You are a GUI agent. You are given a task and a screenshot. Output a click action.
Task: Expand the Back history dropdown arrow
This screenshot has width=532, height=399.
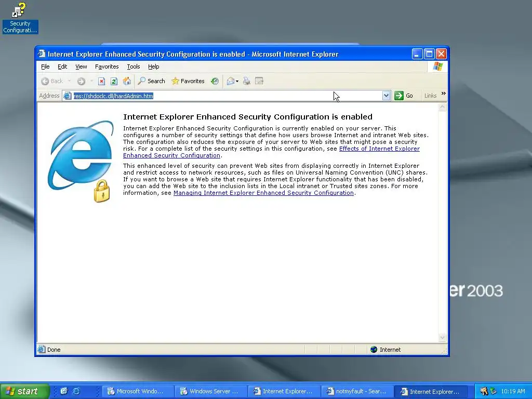pos(69,81)
